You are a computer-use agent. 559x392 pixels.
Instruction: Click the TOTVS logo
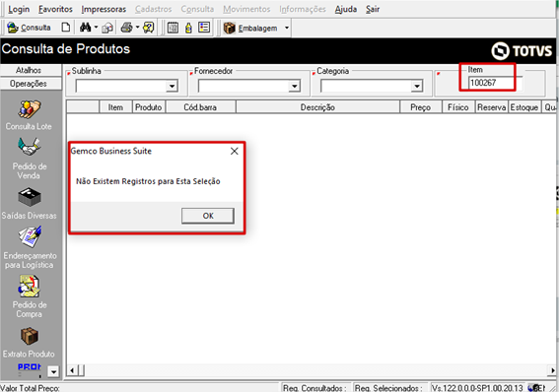(522, 51)
